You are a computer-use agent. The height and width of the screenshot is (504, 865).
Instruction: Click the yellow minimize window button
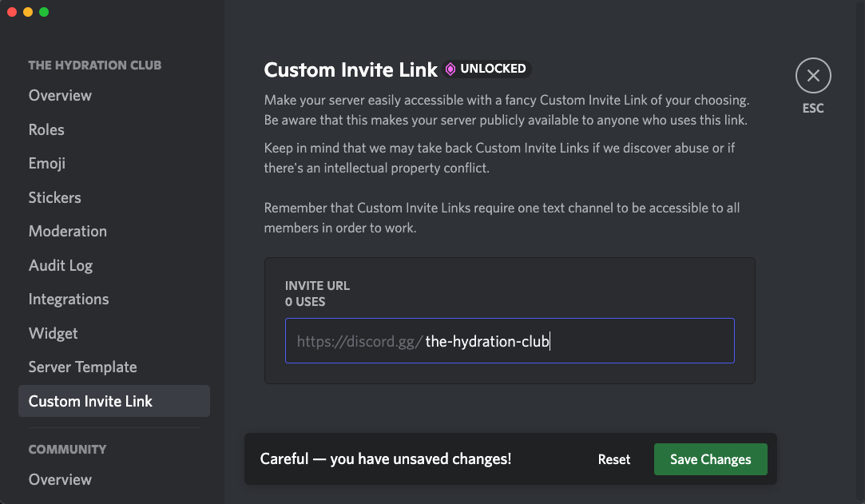[x=28, y=12]
